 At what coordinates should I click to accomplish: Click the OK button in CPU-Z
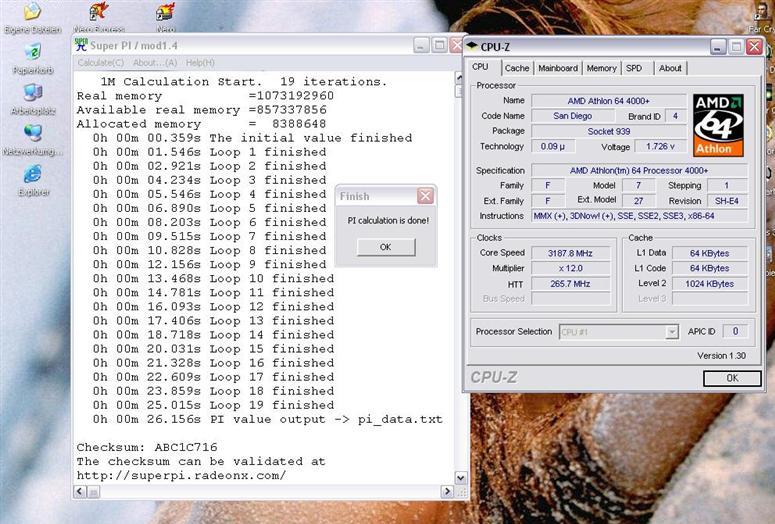click(x=732, y=378)
